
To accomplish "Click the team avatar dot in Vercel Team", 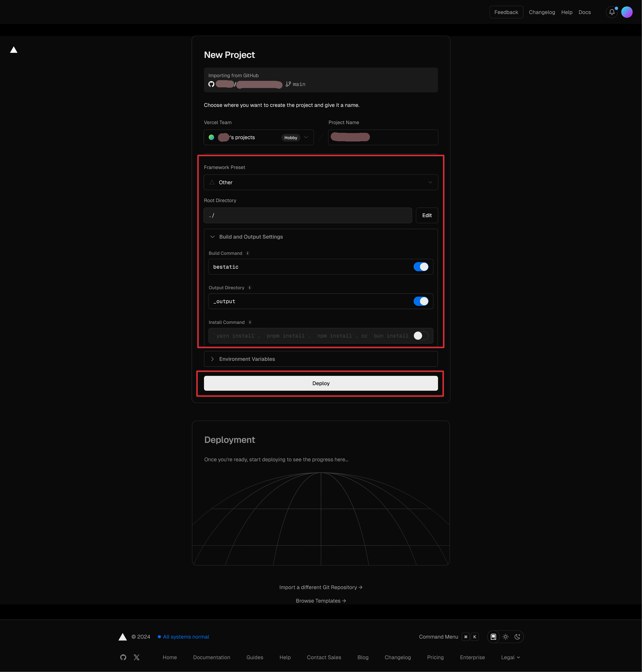I will [x=211, y=138].
